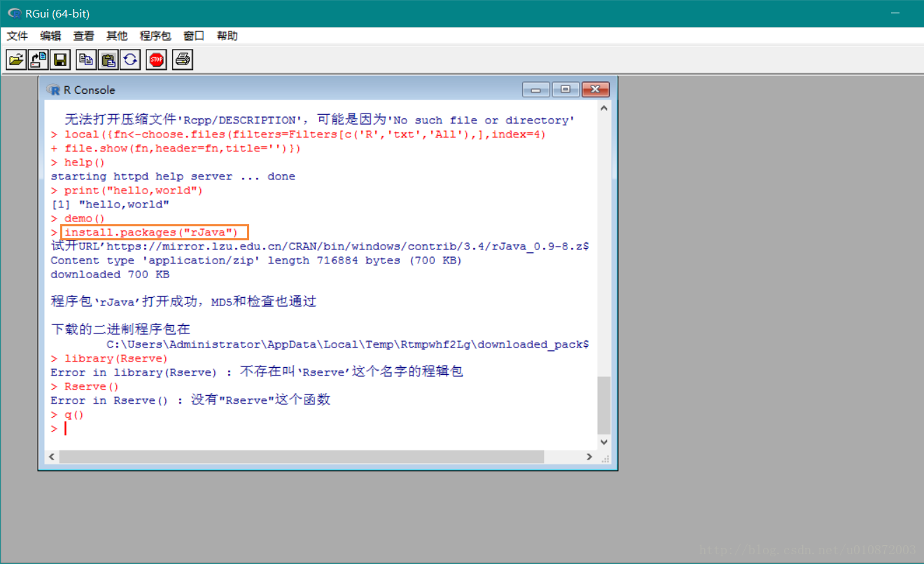Click the RGui logo in main title bar

click(x=14, y=13)
